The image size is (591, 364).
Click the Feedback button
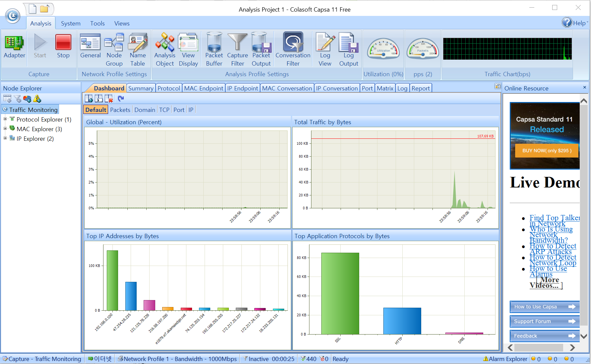pyautogui.click(x=545, y=336)
